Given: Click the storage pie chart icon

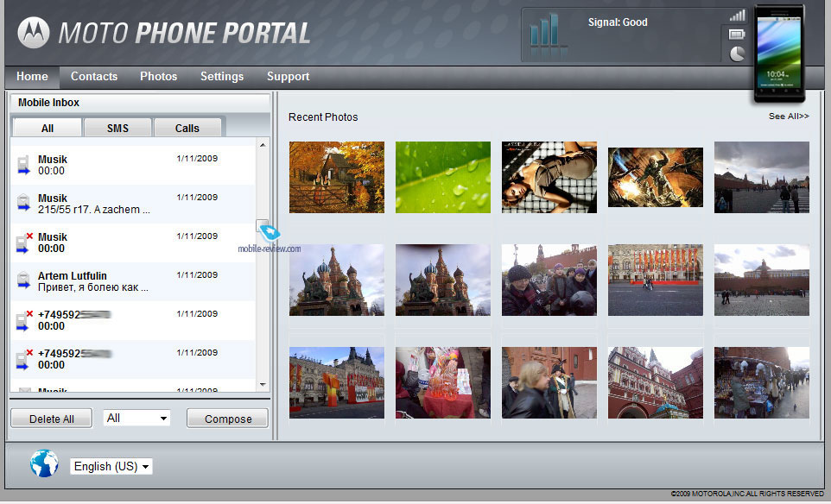Looking at the screenshot, I should (737, 54).
